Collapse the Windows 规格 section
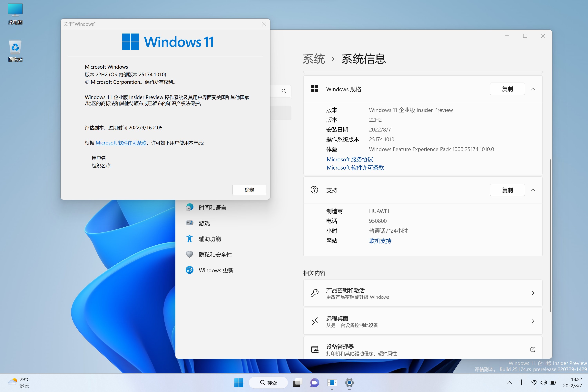The height and width of the screenshot is (392, 588). 533,89
